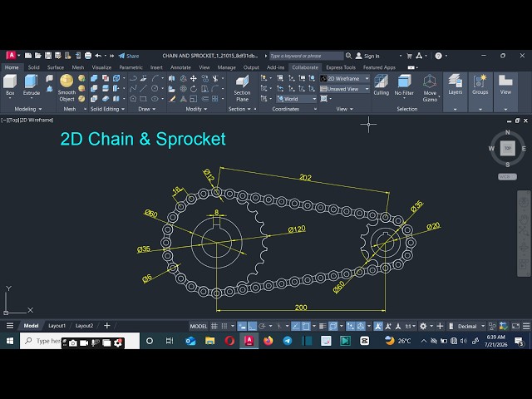532x399 pixels.
Task: Select the Extrude tool
Action: click(32, 85)
